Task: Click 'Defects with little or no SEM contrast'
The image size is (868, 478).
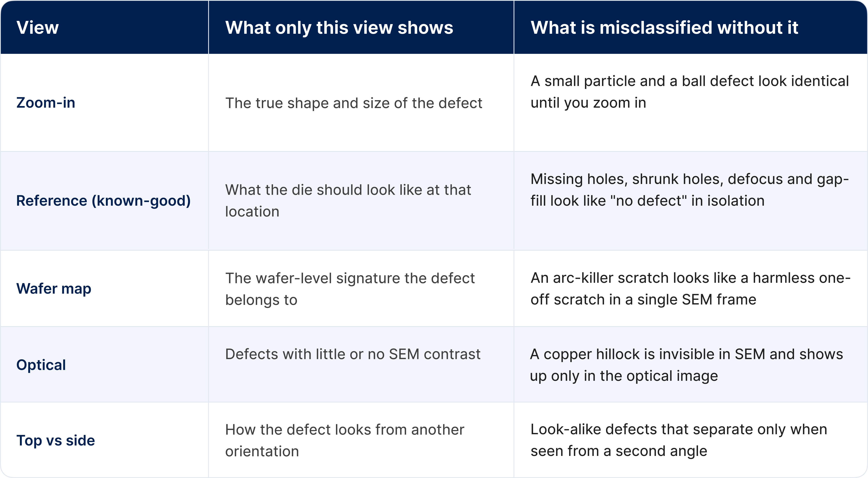Action: pyautogui.click(x=352, y=354)
